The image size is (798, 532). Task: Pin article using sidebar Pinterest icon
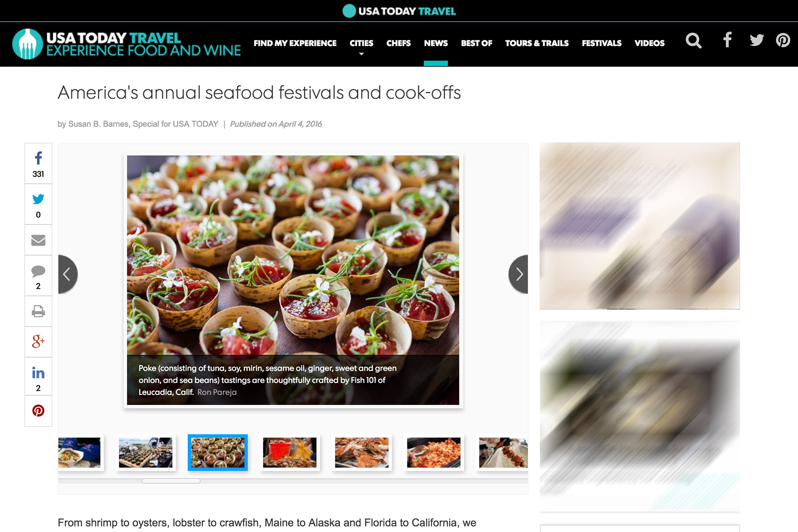click(x=38, y=411)
